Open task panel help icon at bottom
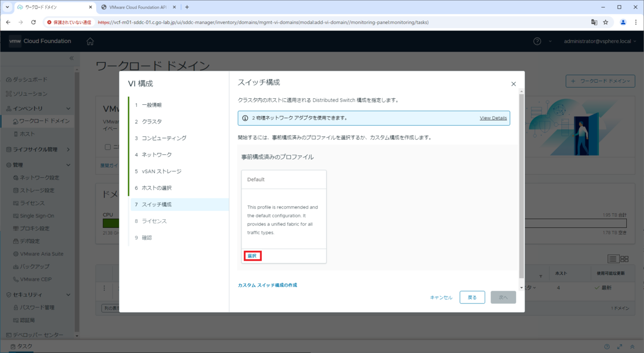Screen dimensions: 644x353 point(607,347)
